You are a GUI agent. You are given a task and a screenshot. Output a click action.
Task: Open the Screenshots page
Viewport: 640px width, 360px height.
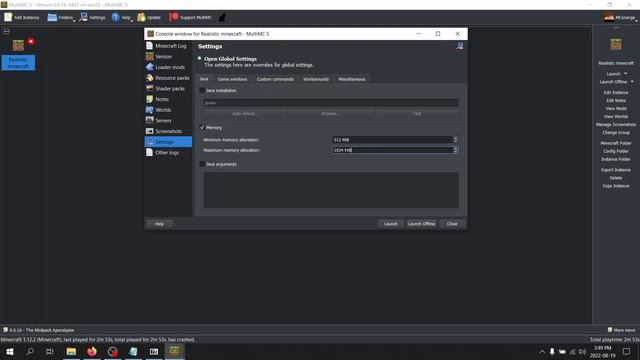(x=168, y=131)
